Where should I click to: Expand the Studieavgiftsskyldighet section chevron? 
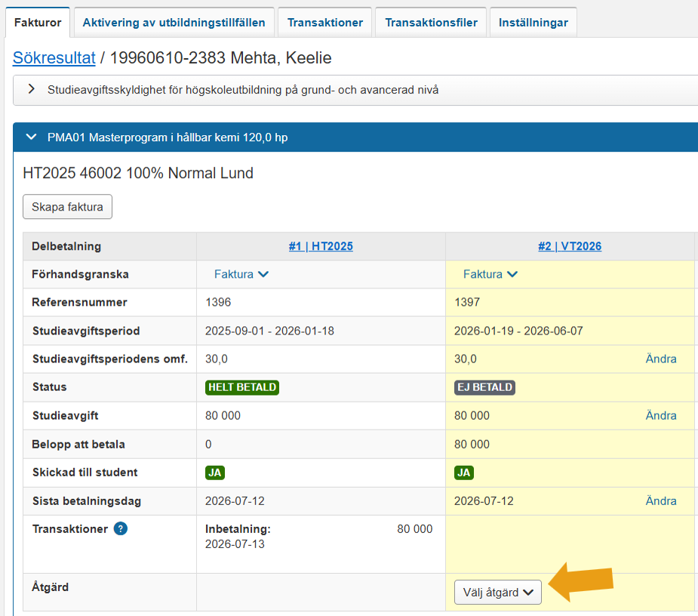coord(31,89)
